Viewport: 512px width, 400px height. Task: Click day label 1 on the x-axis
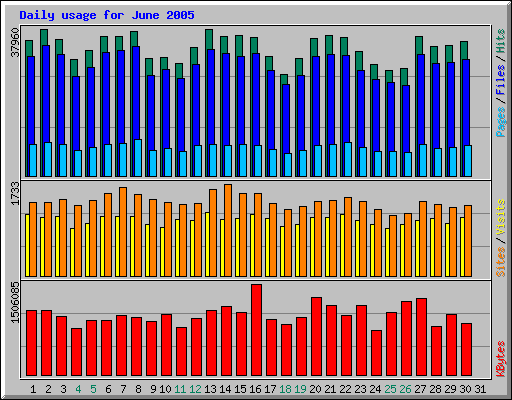[x=33, y=389]
